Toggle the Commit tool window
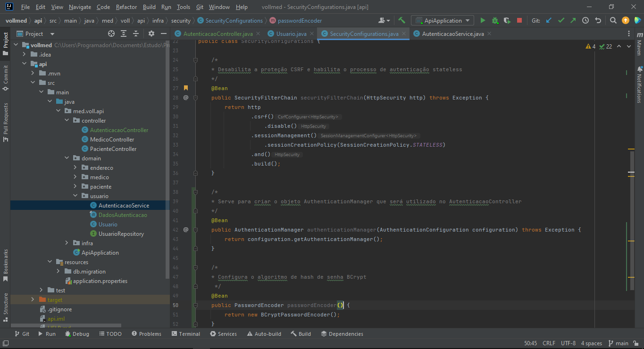Viewport: 644px width, 349px height. coord(6,77)
